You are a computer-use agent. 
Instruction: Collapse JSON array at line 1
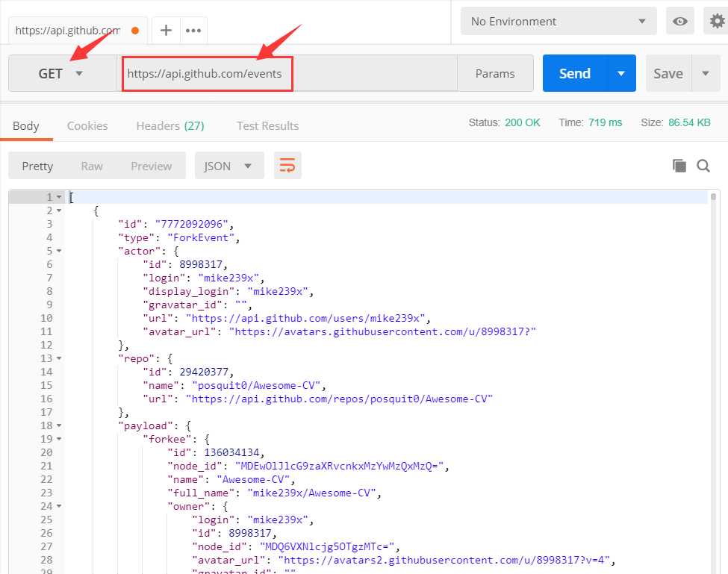point(59,197)
